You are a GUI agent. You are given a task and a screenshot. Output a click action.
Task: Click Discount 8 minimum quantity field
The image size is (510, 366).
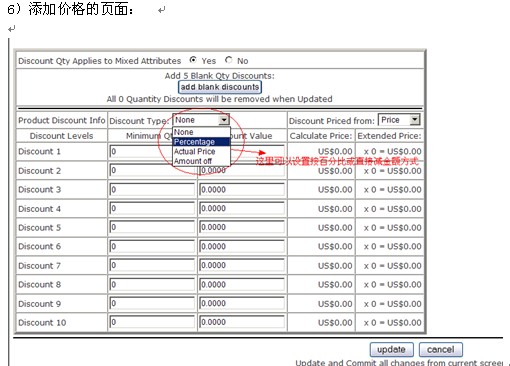(152, 284)
